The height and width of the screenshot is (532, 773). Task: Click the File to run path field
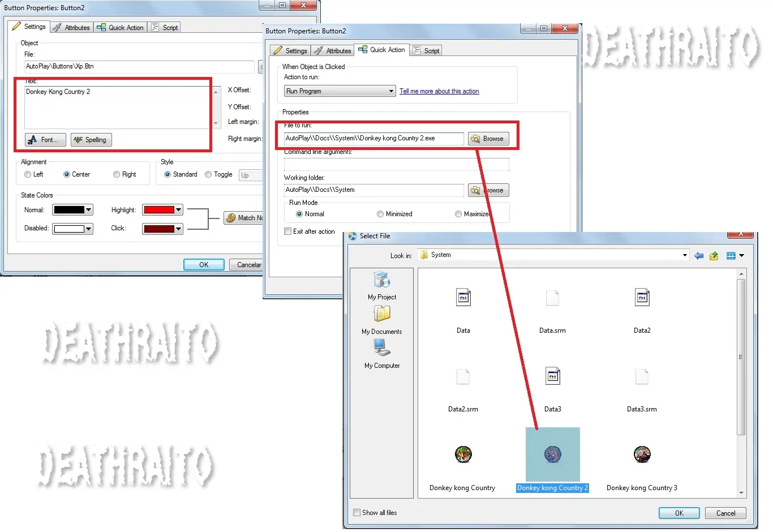coord(373,138)
